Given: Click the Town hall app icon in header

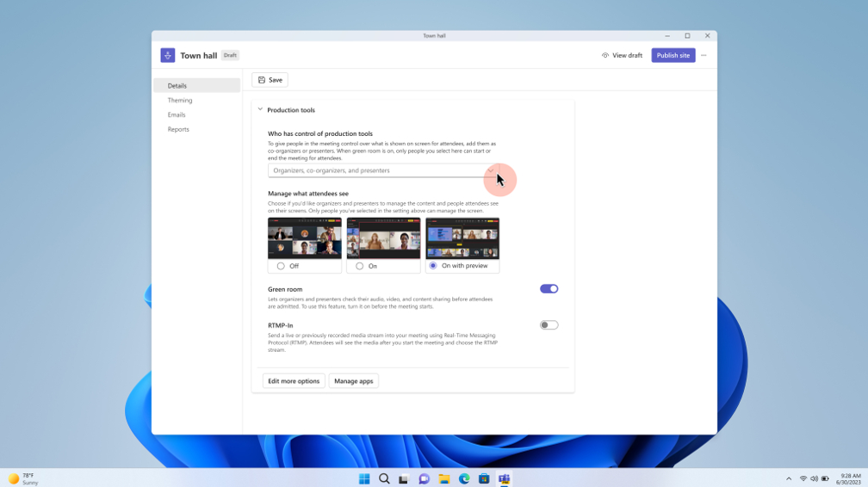Looking at the screenshot, I should click(168, 55).
